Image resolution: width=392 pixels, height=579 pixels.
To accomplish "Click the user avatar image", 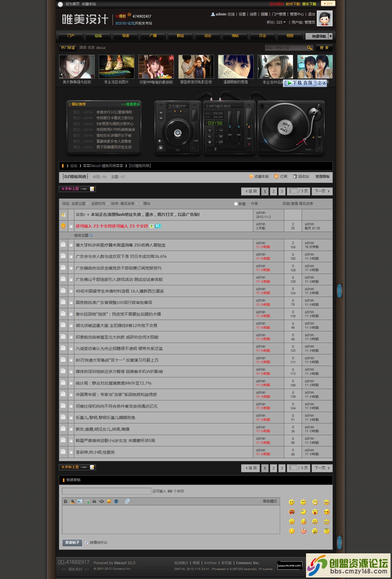I will (x=325, y=19).
